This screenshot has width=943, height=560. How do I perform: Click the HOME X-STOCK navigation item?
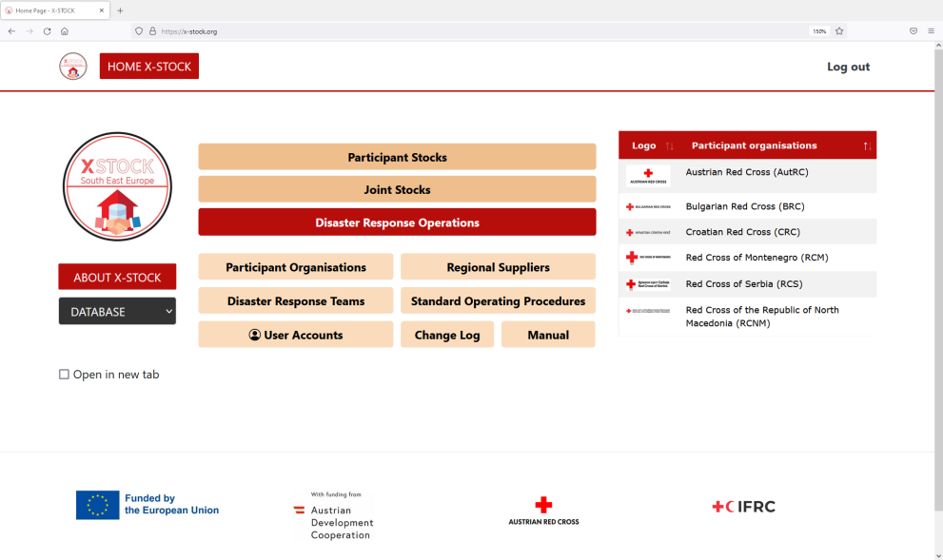tap(148, 66)
